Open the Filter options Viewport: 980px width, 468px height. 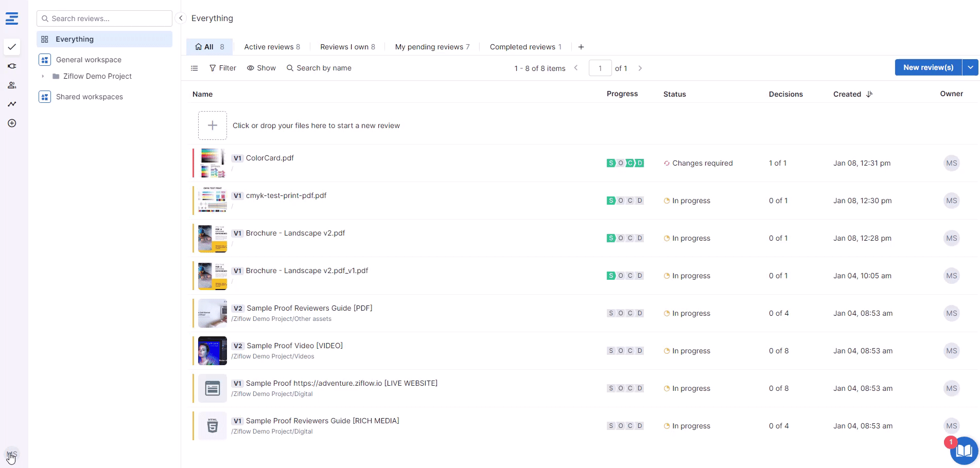point(223,68)
